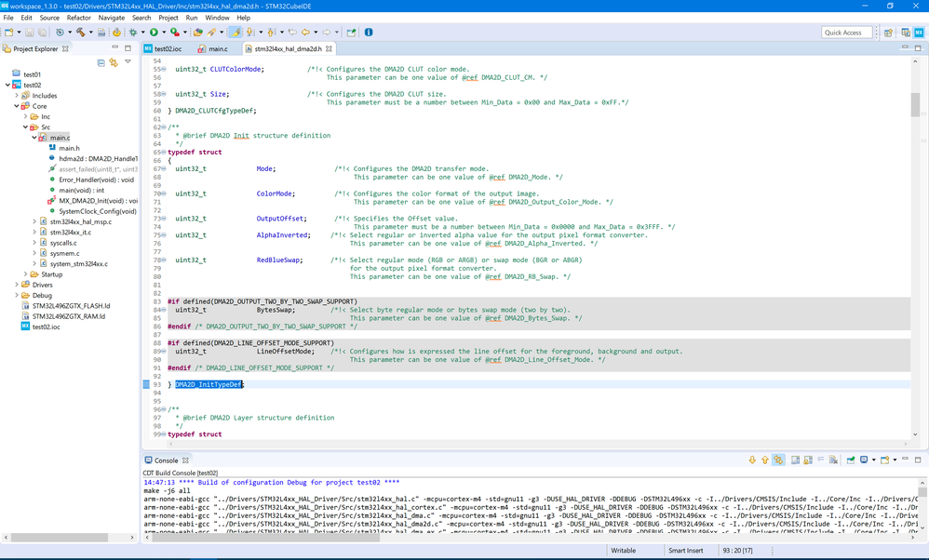Toggle Link with Editor in Project Explorer
The height and width of the screenshot is (560, 929).
point(114,62)
